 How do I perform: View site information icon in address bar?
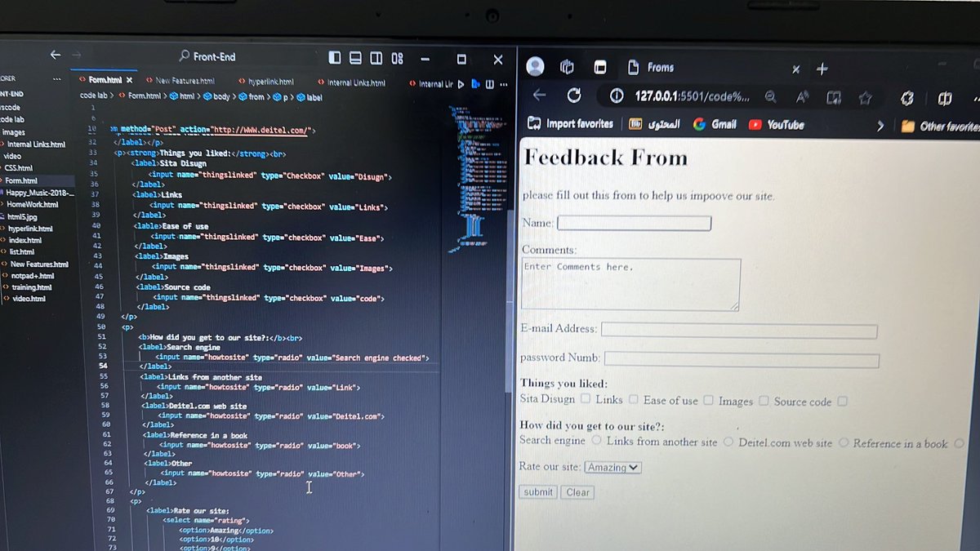pyautogui.click(x=617, y=96)
